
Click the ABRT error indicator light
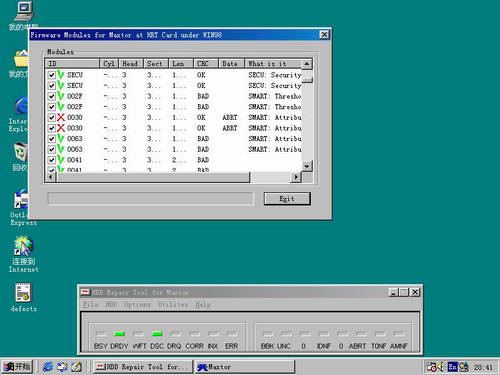point(361,334)
